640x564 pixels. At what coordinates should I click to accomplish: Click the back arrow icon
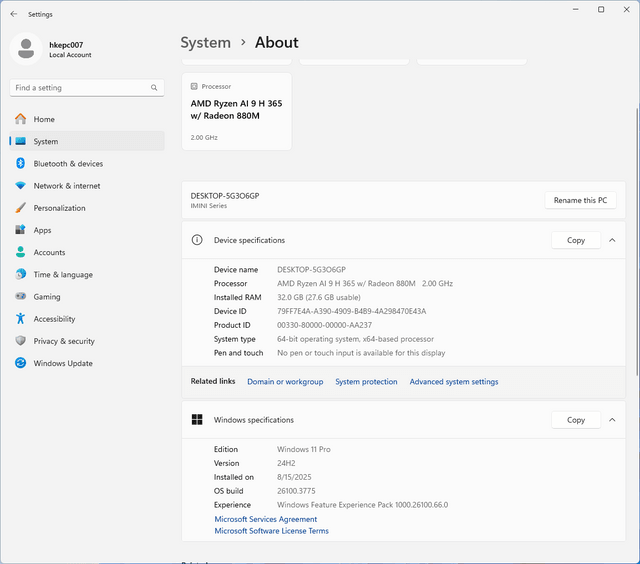[x=14, y=14]
